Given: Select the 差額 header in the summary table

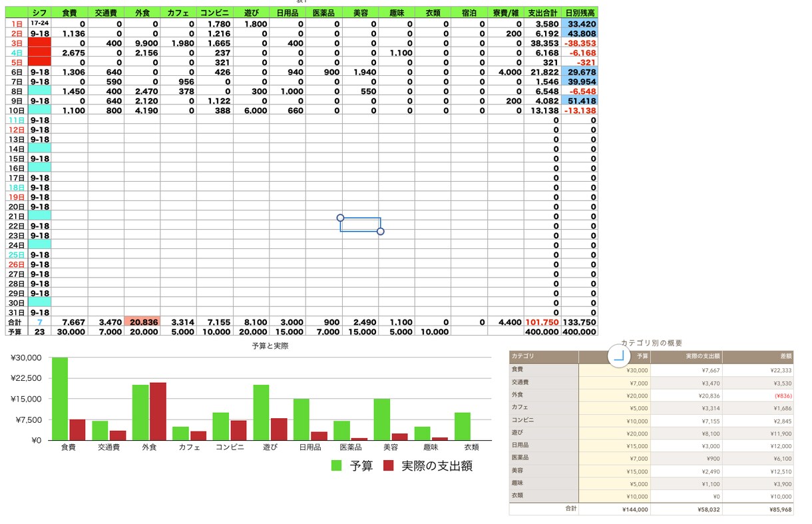Looking at the screenshot, I should click(758, 356).
